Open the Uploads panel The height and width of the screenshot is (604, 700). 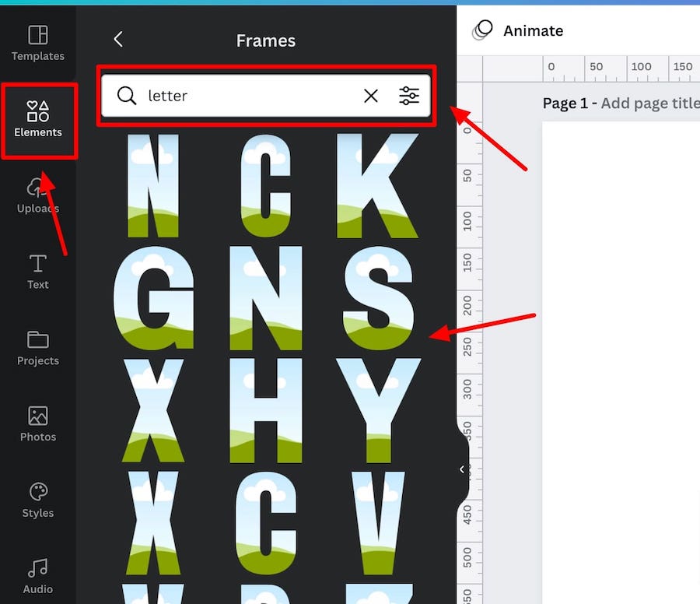(38, 195)
